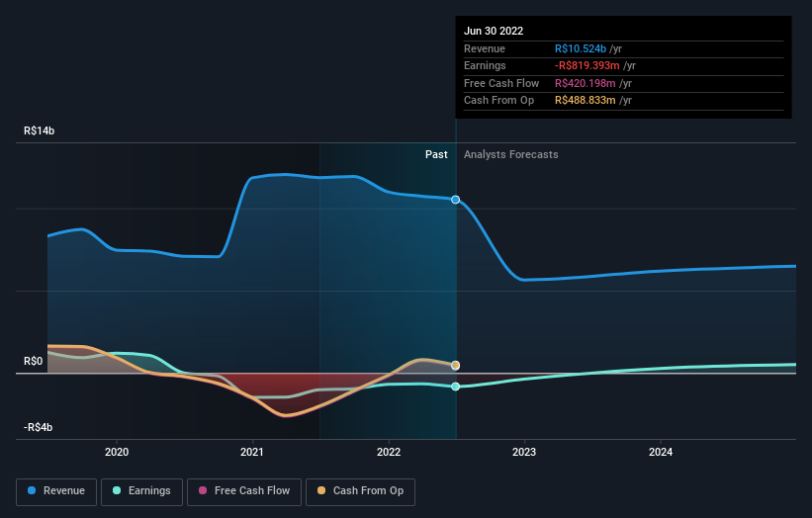Image resolution: width=812 pixels, height=518 pixels.
Task: Click the R$10.524b revenue value
Action: pos(580,48)
